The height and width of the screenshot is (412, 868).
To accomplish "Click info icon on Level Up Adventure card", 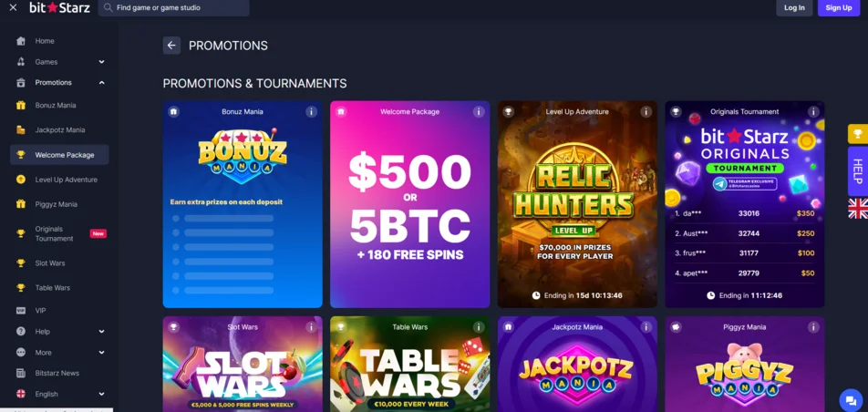I will [646, 112].
